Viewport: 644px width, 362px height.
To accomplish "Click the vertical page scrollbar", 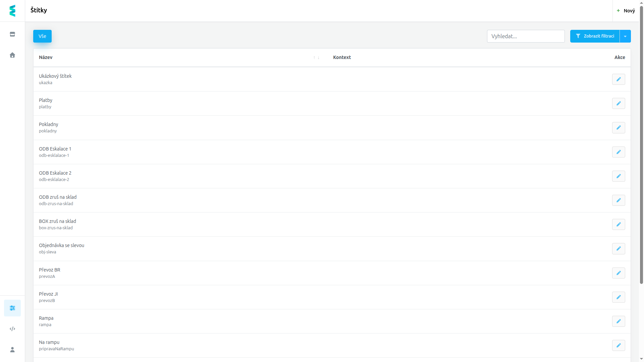I will [x=641, y=144].
